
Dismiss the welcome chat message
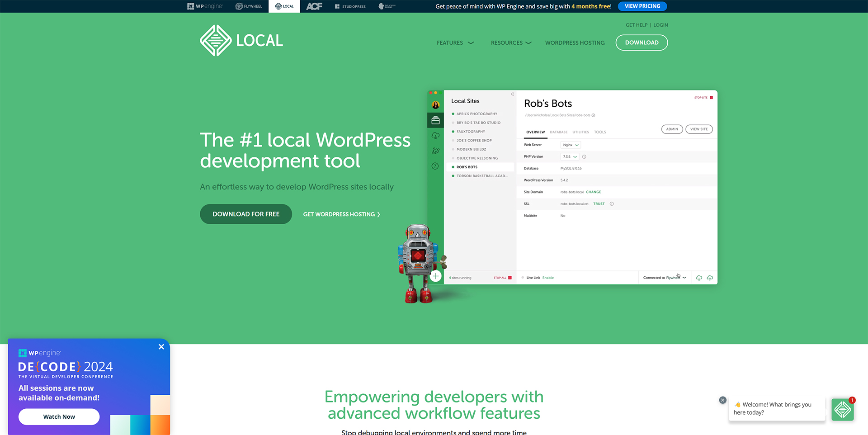722,400
